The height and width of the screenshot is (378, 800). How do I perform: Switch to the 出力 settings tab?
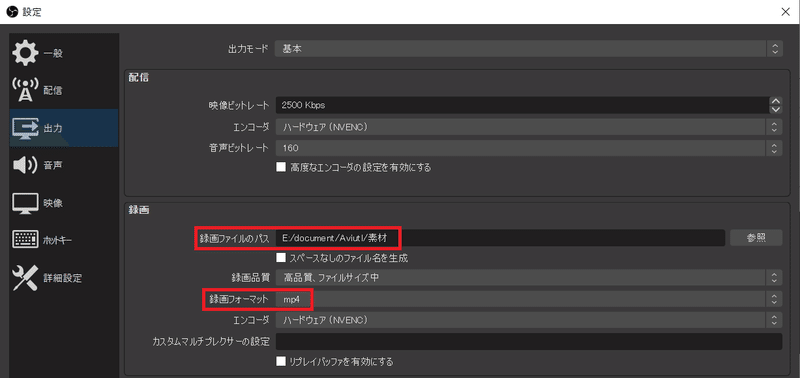(64, 128)
